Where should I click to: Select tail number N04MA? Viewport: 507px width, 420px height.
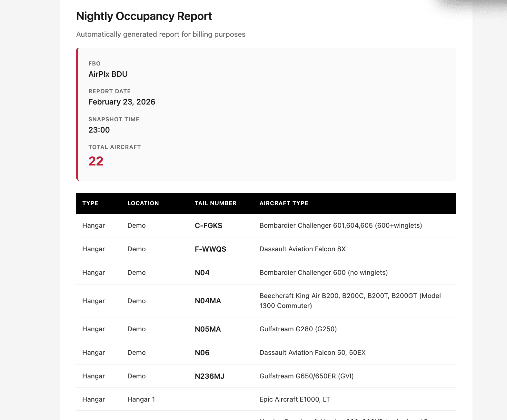[208, 301]
